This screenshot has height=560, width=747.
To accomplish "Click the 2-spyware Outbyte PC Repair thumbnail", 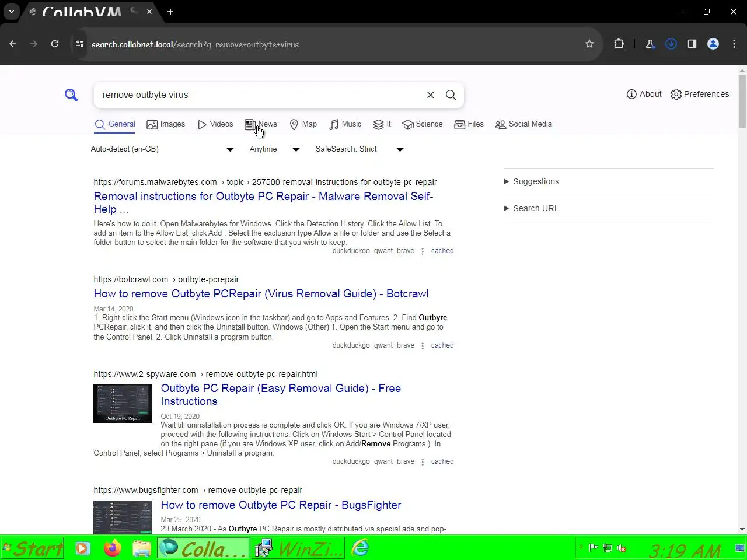I will [123, 403].
